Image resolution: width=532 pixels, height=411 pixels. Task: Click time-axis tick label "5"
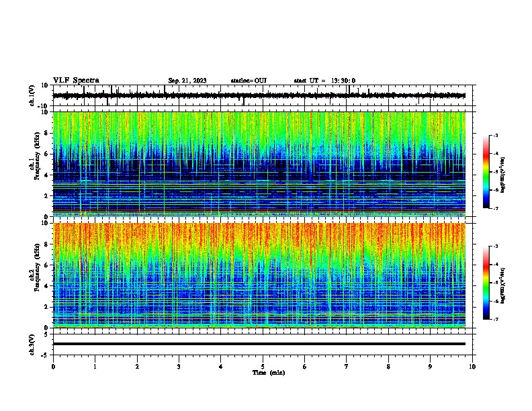click(x=263, y=367)
